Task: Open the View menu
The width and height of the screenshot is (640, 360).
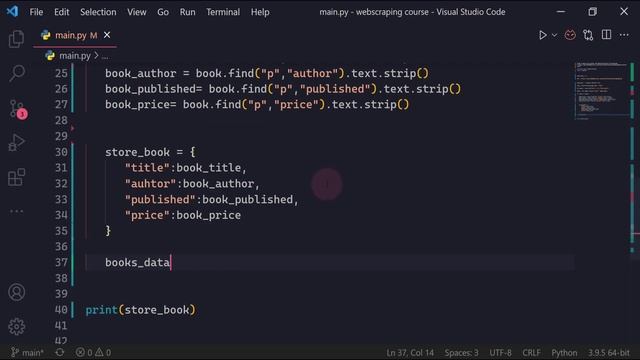Action: (136, 12)
